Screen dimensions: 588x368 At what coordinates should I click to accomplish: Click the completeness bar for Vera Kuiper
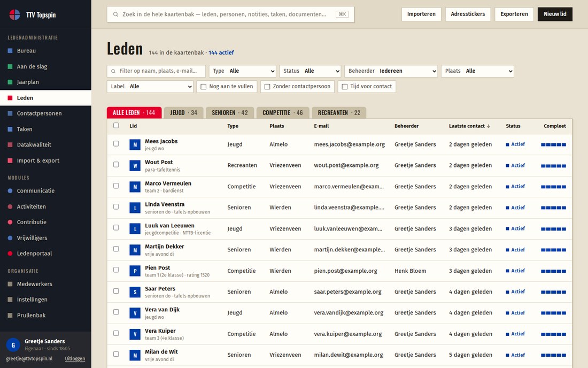[x=553, y=334]
